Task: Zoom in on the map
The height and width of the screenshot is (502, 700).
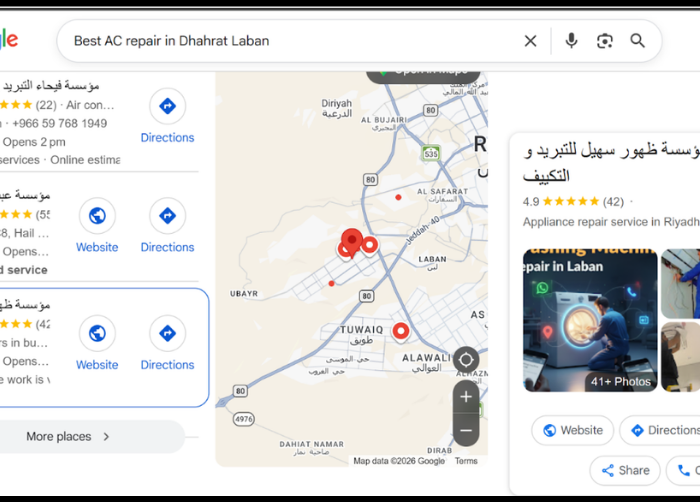Action: [466, 397]
